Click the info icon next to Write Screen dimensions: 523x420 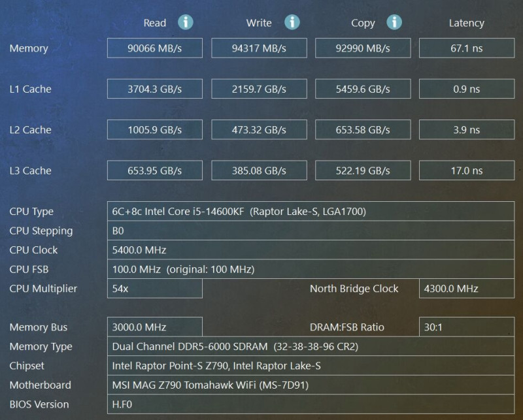[292, 22]
